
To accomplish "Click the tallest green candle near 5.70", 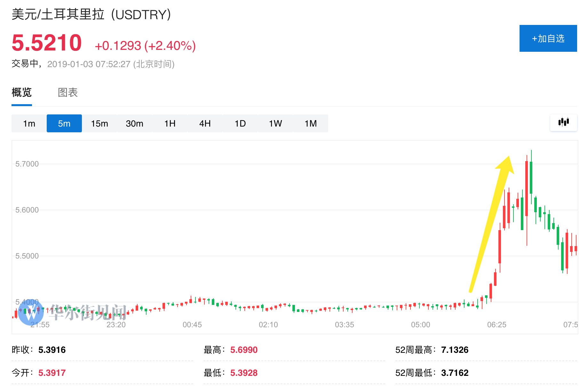I will pos(531,177).
